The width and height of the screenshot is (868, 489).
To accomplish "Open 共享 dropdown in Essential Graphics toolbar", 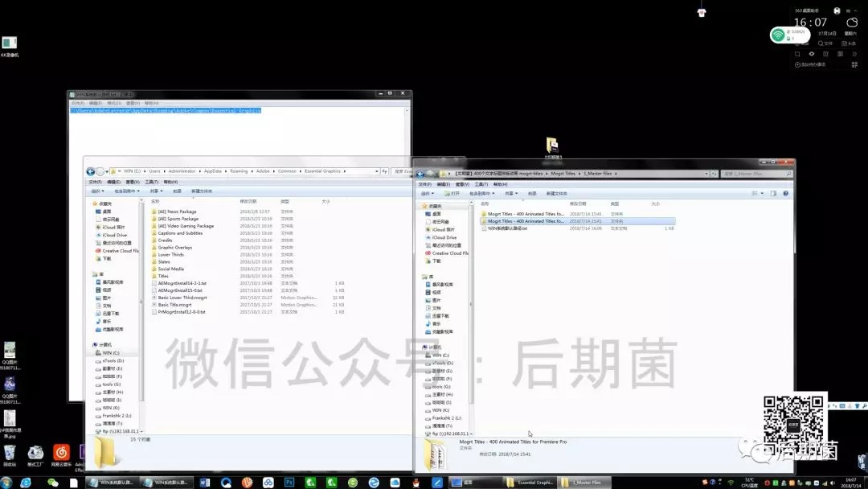I will click(156, 191).
